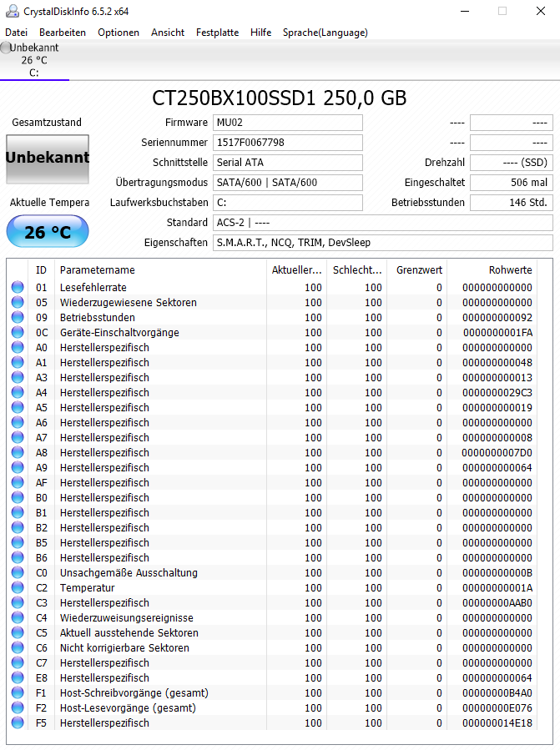Open the Optionen menu

click(x=119, y=33)
